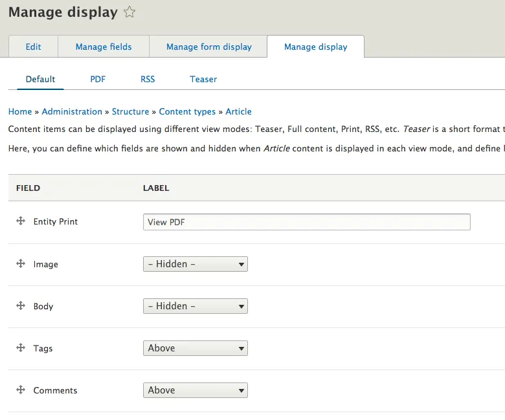505x420 pixels.
Task: Click the star shortcut icon beside Manage display
Action: click(129, 12)
